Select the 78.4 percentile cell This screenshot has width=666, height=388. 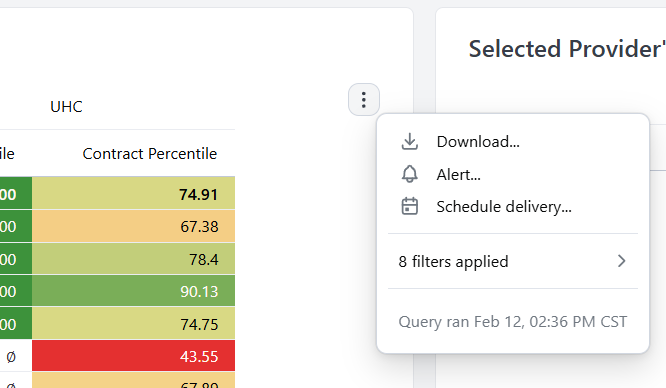click(133, 259)
